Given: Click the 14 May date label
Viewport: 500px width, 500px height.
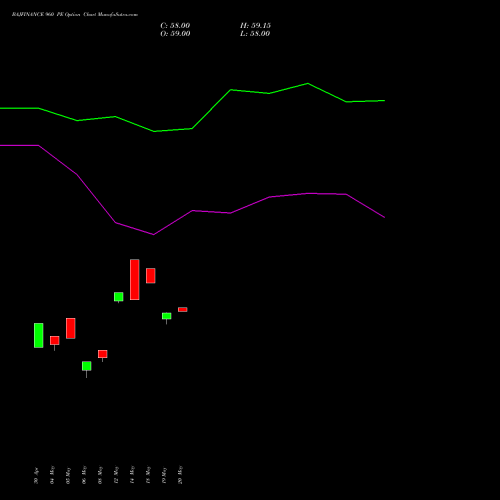Looking at the screenshot, I should 132,475.
